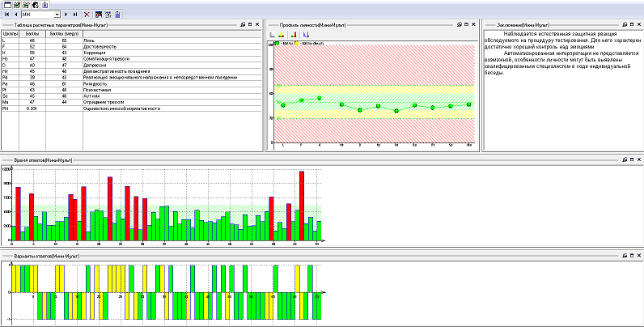Maximize the parameters table panel
This screenshot has width=644, height=327.
[x=251, y=25]
